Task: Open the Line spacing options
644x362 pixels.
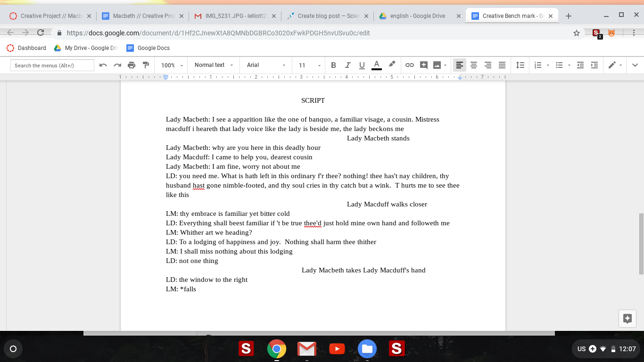Action: coord(520,65)
